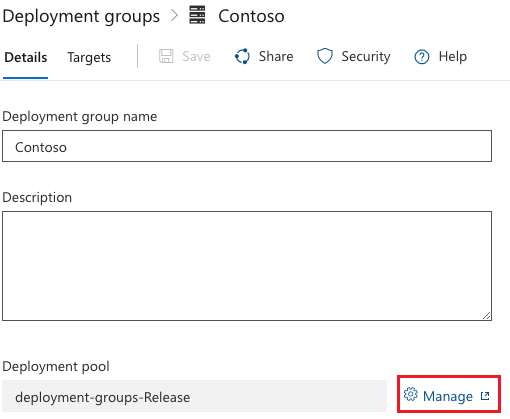Image resolution: width=510 pixels, height=419 pixels.
Task: Select the Contoso breadcrumb title
Action: pyautogui.click(x=251, y=16)
